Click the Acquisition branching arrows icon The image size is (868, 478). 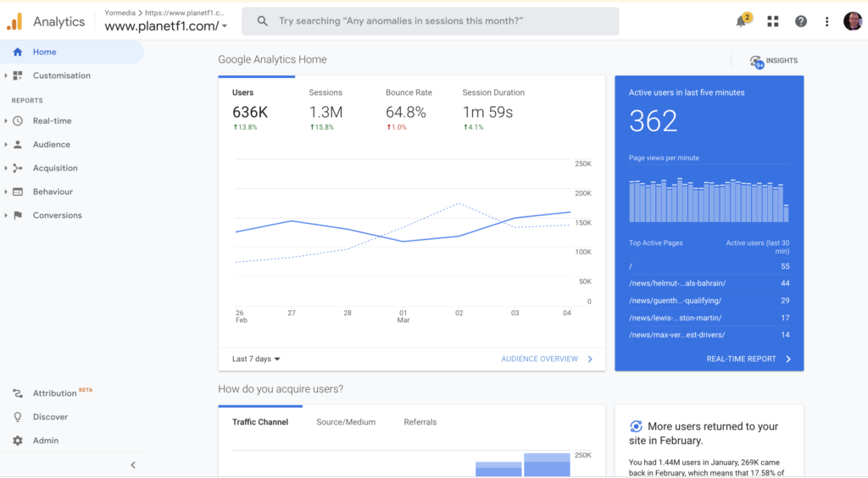click(x=18, y=168)
